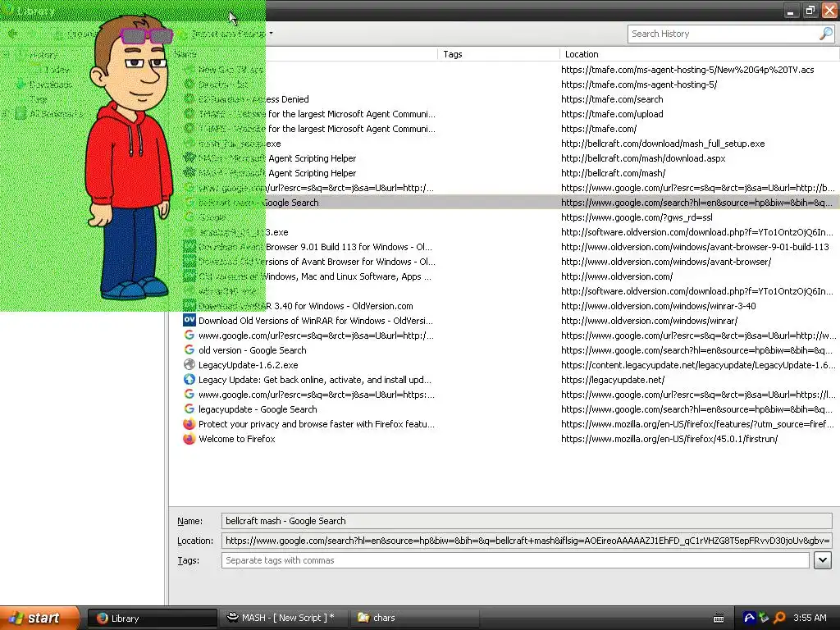Select entry 'Legacy Update: Get back online, activate'
The width and height of the screenshot is (840, 630).
point(315,379)
